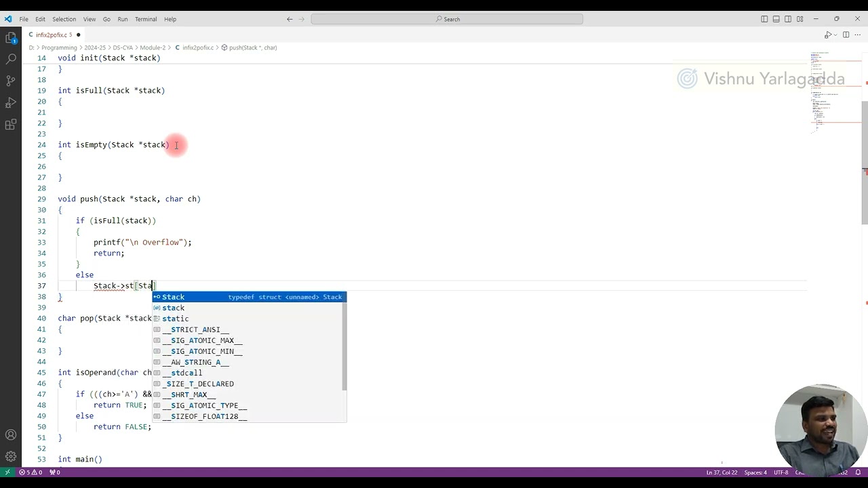Screen dimensions: 868x488
Task: Click 'Spaces: 4' indentation setting
Action: [x=755, y=472]
